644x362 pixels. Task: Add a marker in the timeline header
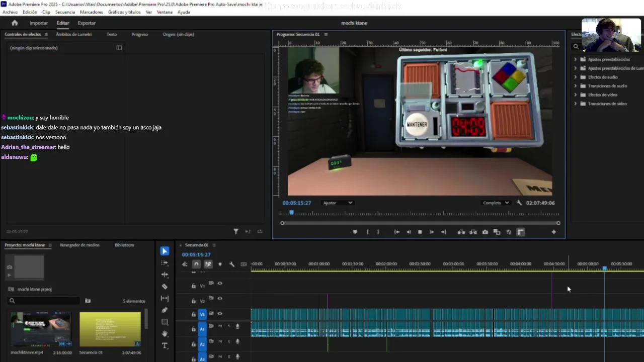[220, 264]
